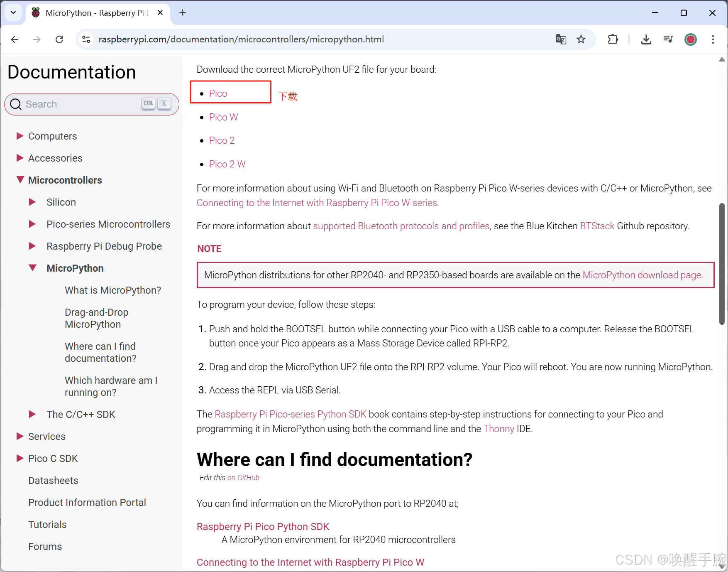Viewport: 728px width, 572px height.
Task: Bookmark this page with star icon
Action: click(x=581, y=39)
